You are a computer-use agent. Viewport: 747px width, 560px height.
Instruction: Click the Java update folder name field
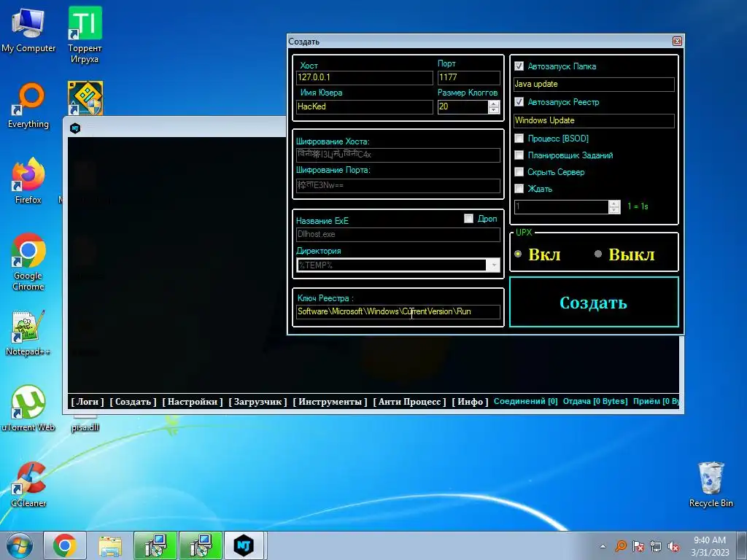coord(594,85)
